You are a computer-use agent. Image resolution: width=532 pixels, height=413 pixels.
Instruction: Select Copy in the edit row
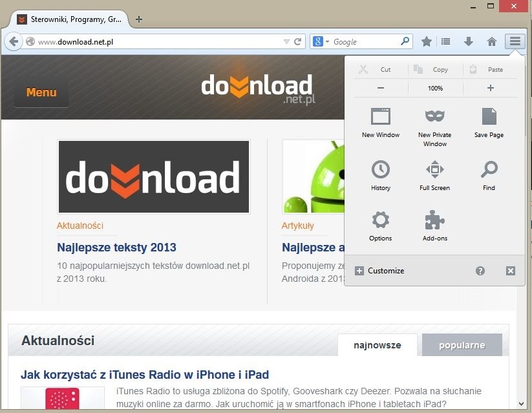tap(435, 70)
